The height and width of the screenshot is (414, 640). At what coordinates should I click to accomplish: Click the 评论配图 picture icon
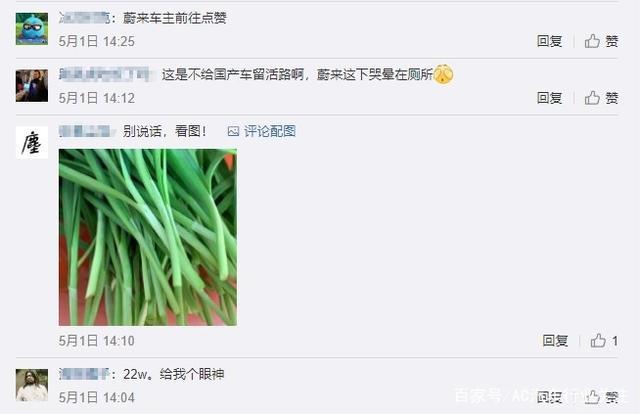[233, 131]
